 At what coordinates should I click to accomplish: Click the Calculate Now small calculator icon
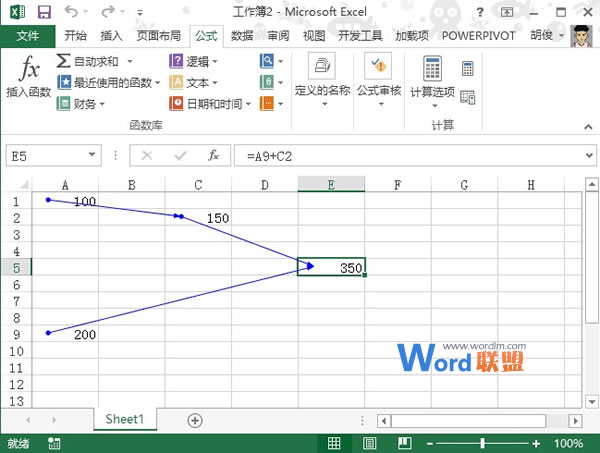(468, 68)
